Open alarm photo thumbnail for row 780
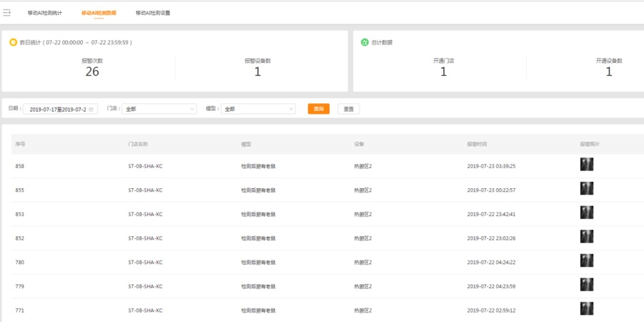 pyautogui.click(x=587, y=260)
